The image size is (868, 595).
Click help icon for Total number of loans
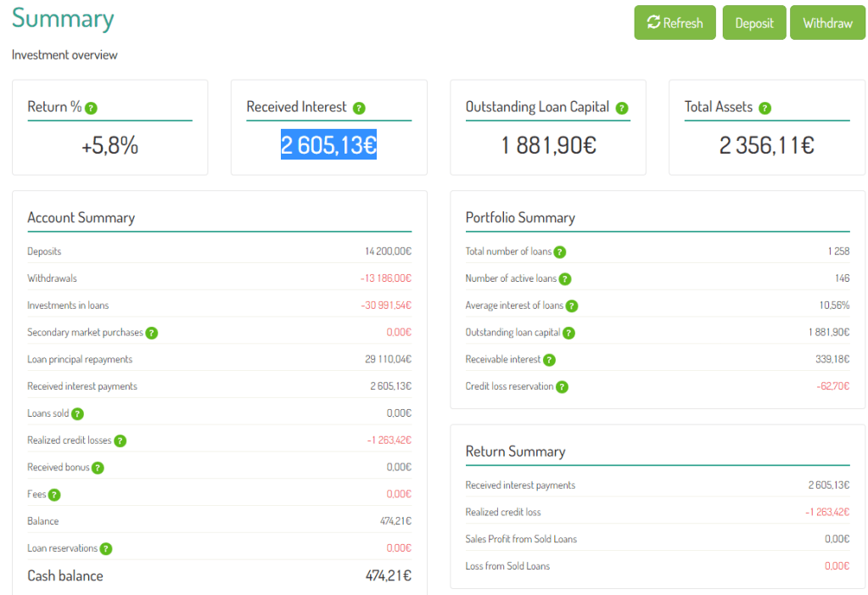[x=560, y=252]
